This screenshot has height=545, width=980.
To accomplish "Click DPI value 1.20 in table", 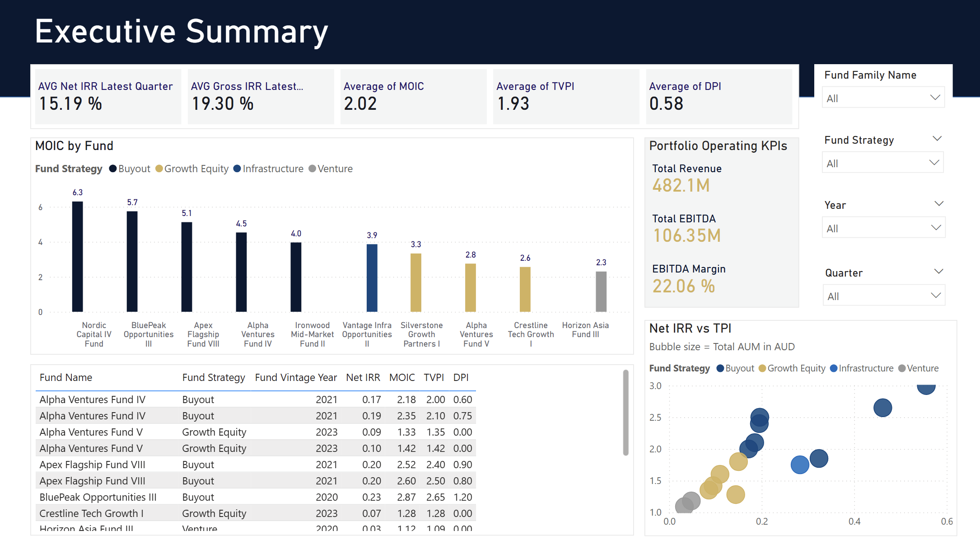I will click(x=463, y=497).
